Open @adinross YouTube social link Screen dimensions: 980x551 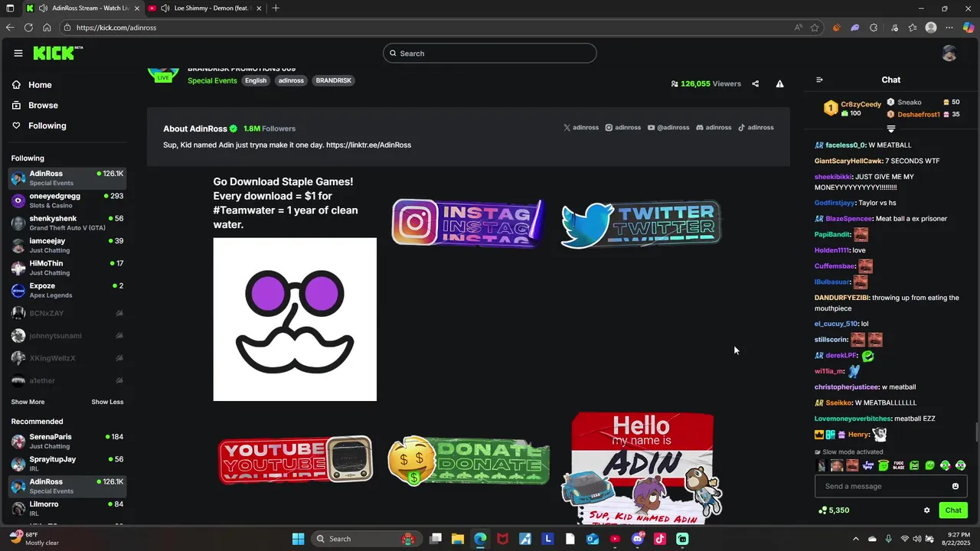point(669,128)
